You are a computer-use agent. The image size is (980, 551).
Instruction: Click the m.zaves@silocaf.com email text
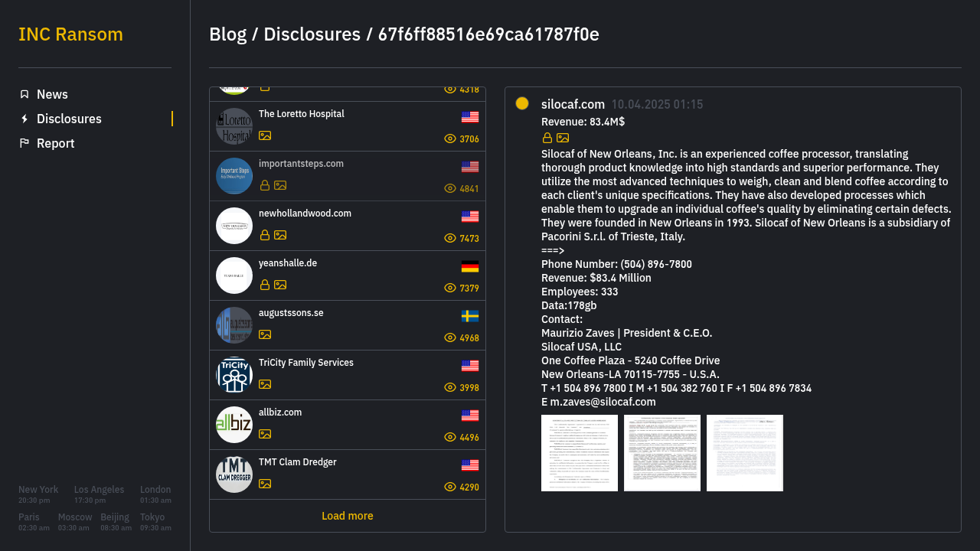point(603,402)
